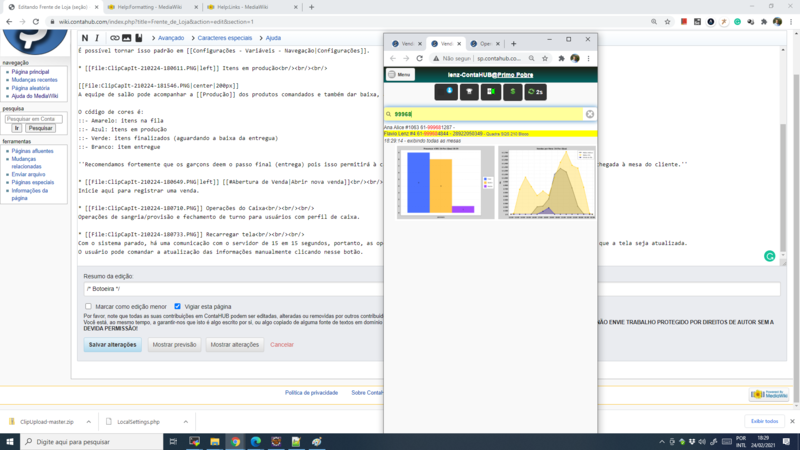Open Mudanças recentes sidebar link
The height and width of the screenshot is (450, 800).
click(35, 80)
